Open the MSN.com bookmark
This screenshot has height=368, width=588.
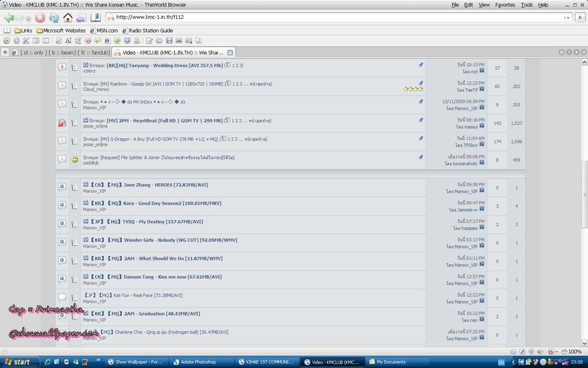pos(104,30)
